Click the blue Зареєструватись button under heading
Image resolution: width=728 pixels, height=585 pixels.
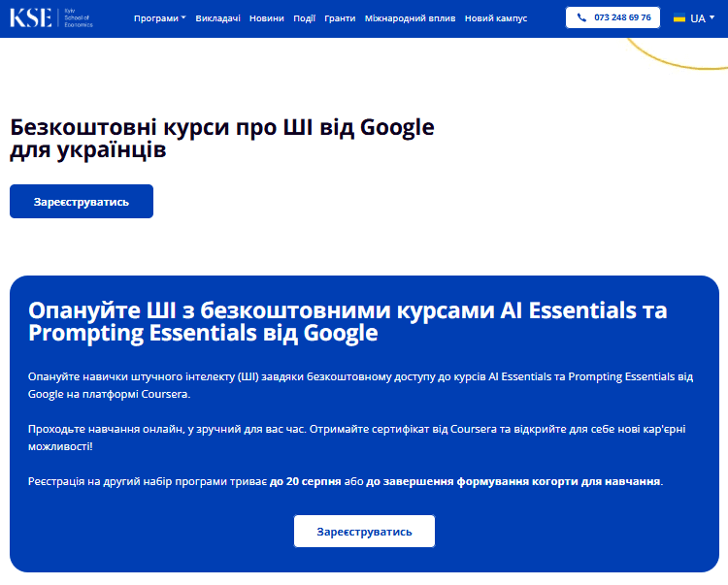pyautogui.click(x=82, y=202)
